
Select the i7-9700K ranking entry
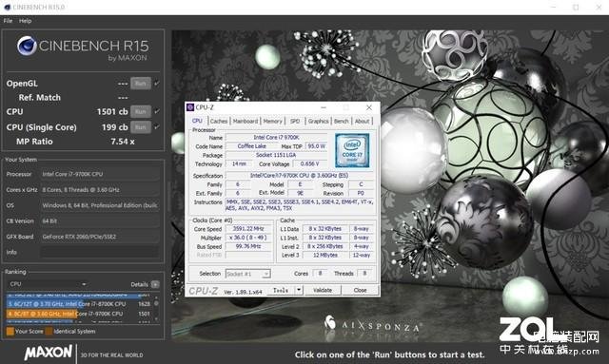point(78,314)
